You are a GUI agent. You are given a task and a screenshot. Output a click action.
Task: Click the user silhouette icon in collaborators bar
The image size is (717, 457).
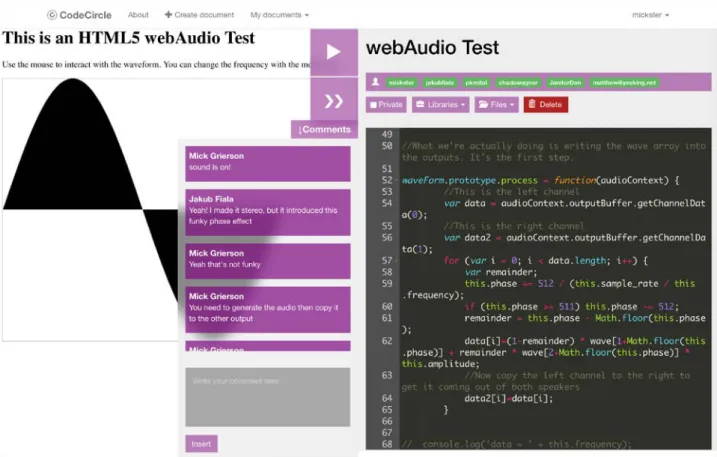point(375,82)
